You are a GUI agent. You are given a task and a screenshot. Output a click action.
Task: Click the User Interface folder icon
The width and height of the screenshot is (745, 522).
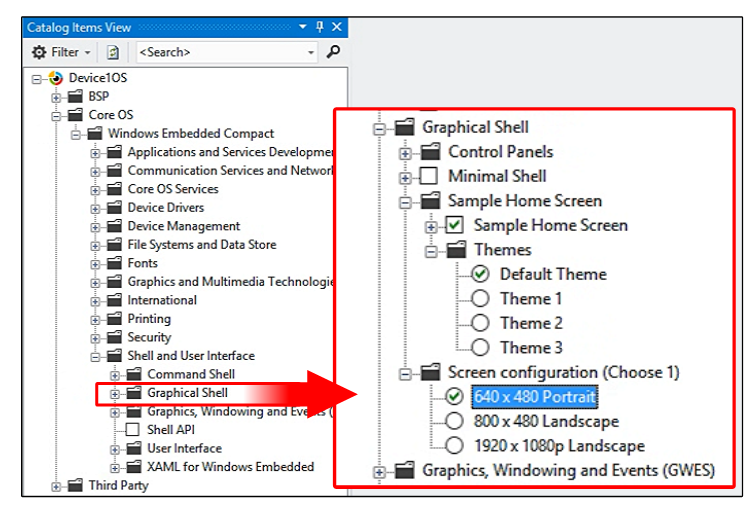tap(134, 448)
